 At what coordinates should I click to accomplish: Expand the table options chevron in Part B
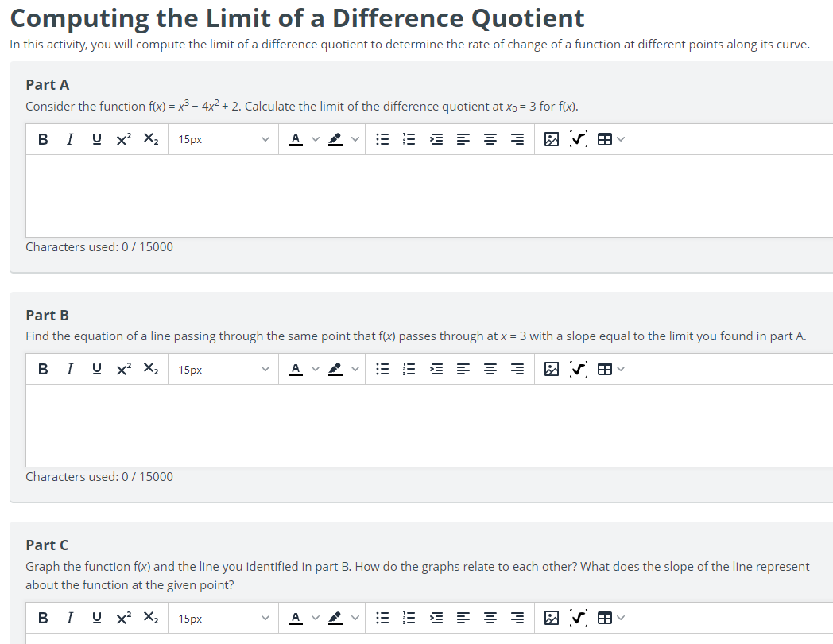[621, 369]
